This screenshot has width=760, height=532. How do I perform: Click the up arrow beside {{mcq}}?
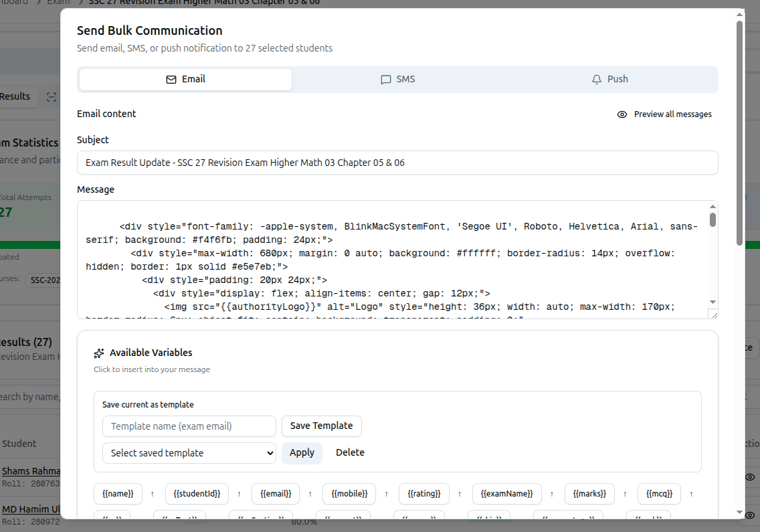coord(691,494)
